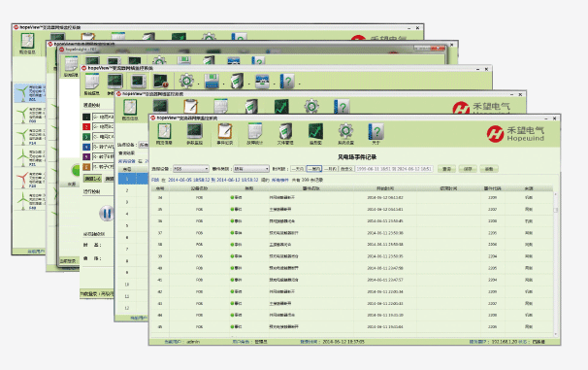Select the F14 wind turbine in rearmost window

[30, 137]
